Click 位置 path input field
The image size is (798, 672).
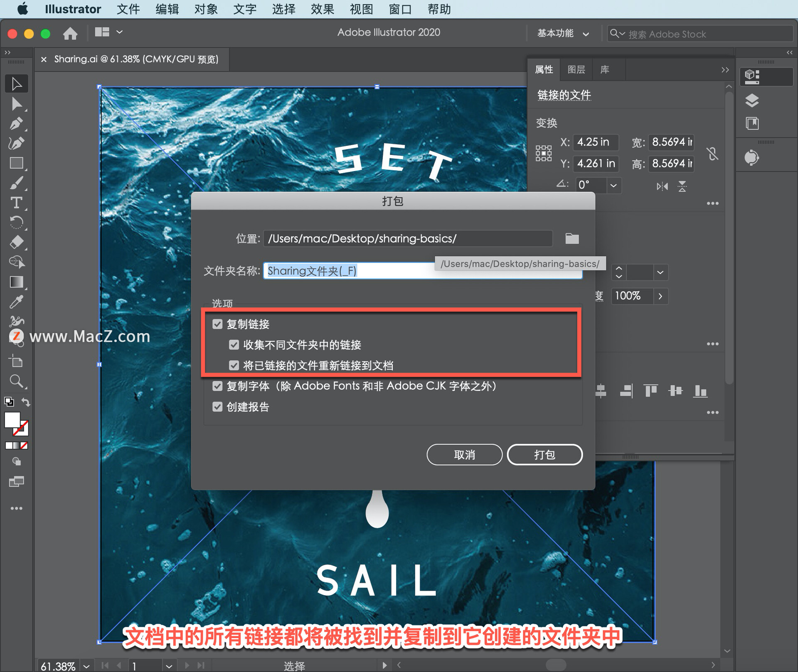pos(408,238)
